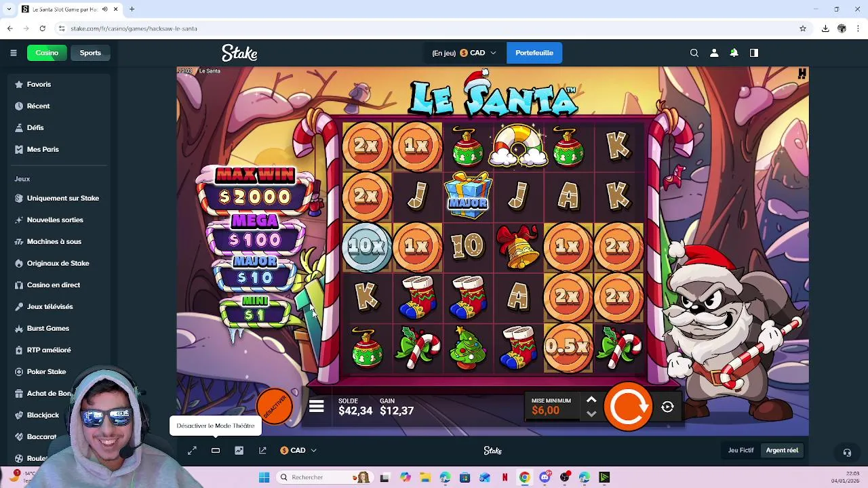The image size is (868, 488).
Task: Open autoplay settings beside spin button
Action: [667, 407]
